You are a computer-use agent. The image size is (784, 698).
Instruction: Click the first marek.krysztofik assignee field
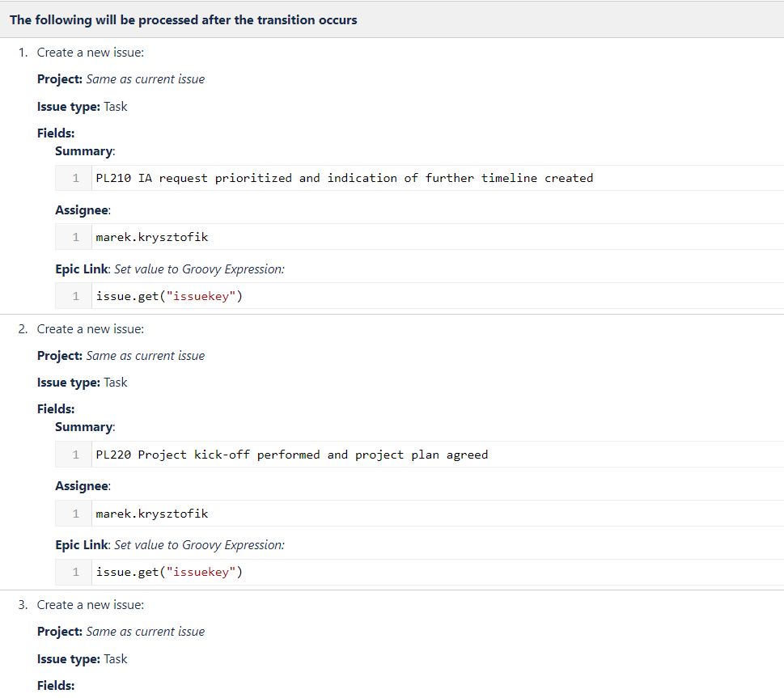tap(419, 237)
